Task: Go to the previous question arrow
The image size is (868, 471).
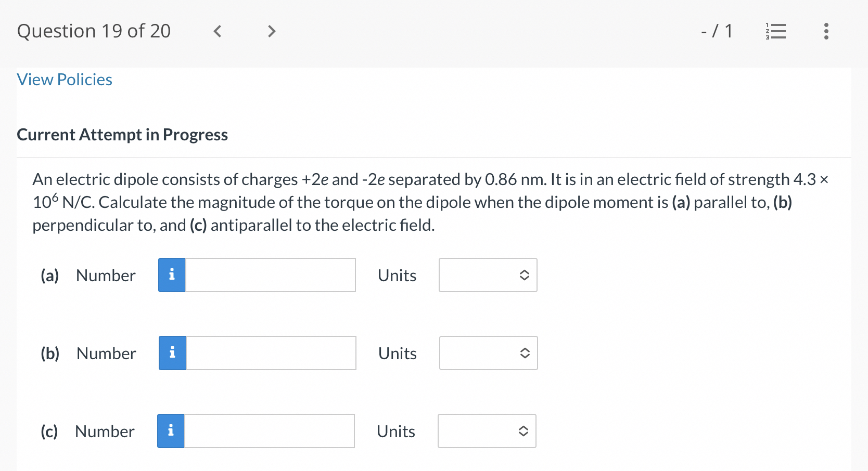Action: point(218,32)
